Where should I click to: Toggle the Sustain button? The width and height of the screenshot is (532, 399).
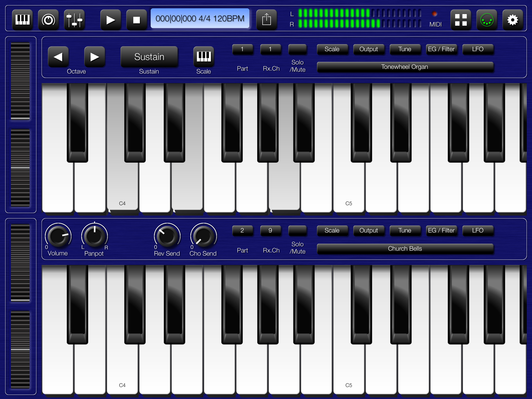(149, 57)
